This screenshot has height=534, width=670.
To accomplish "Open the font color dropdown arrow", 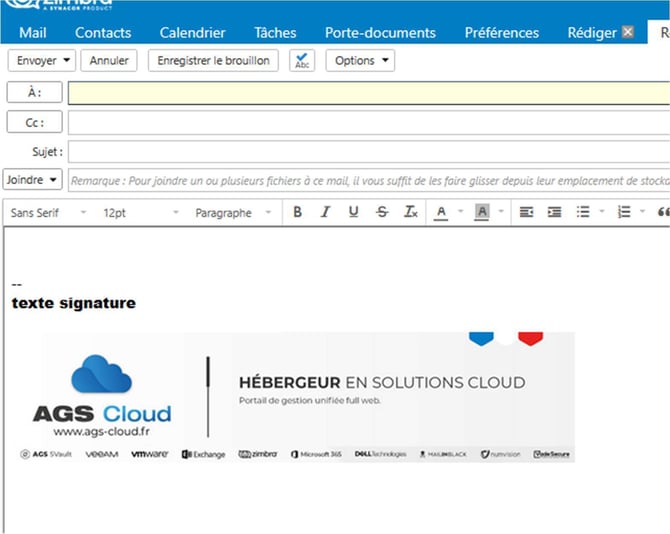I will 460,211.
